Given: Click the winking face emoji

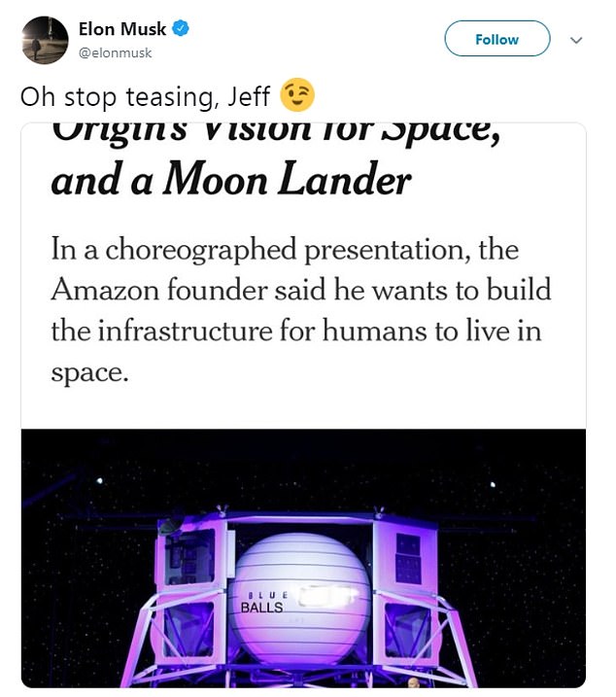Looking at the screenshot, I should pos(297,95).
